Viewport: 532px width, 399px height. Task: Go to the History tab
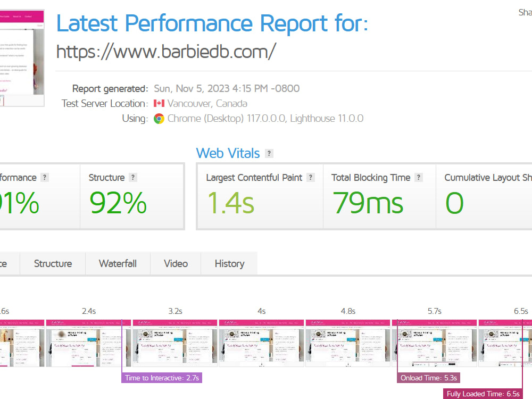[x=229, y=264]
